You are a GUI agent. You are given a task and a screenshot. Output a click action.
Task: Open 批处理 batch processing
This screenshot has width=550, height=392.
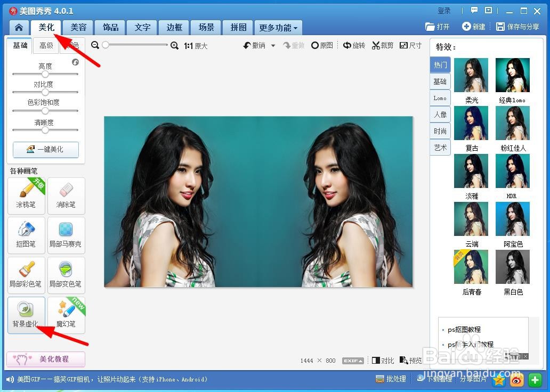(391, 379)
